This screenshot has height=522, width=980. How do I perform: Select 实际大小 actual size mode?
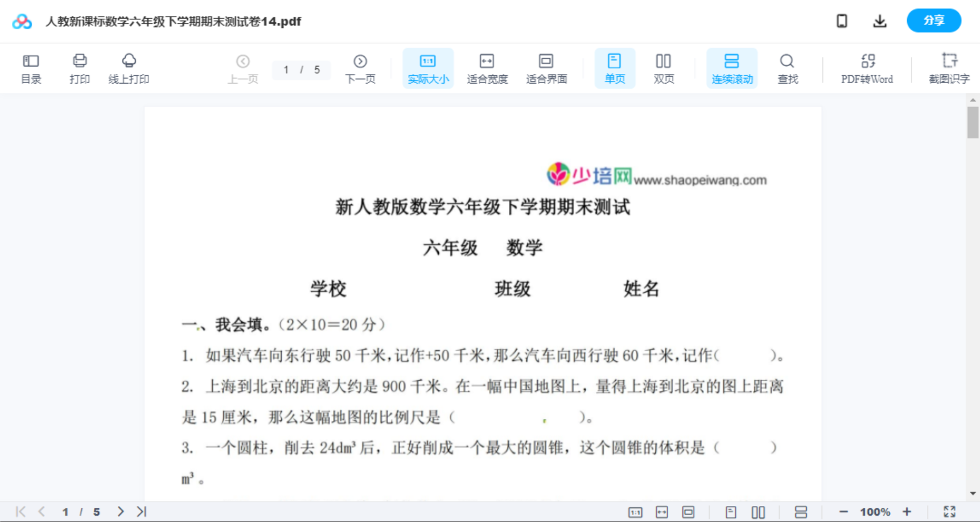427,68
